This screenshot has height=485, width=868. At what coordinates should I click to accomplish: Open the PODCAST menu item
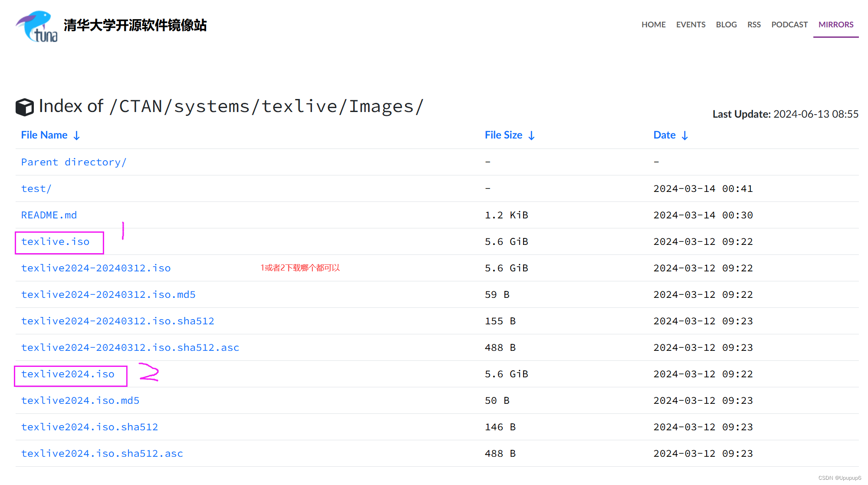[789, 25]
